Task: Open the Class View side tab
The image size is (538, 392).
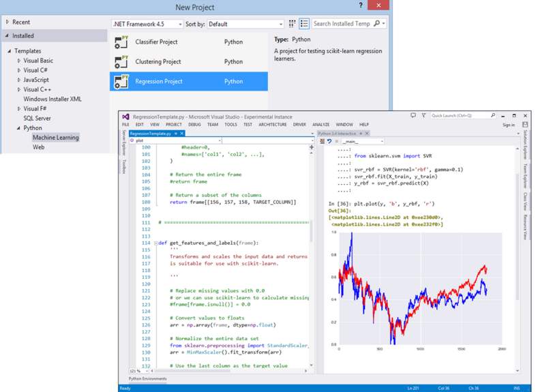Action: [525, 201]
